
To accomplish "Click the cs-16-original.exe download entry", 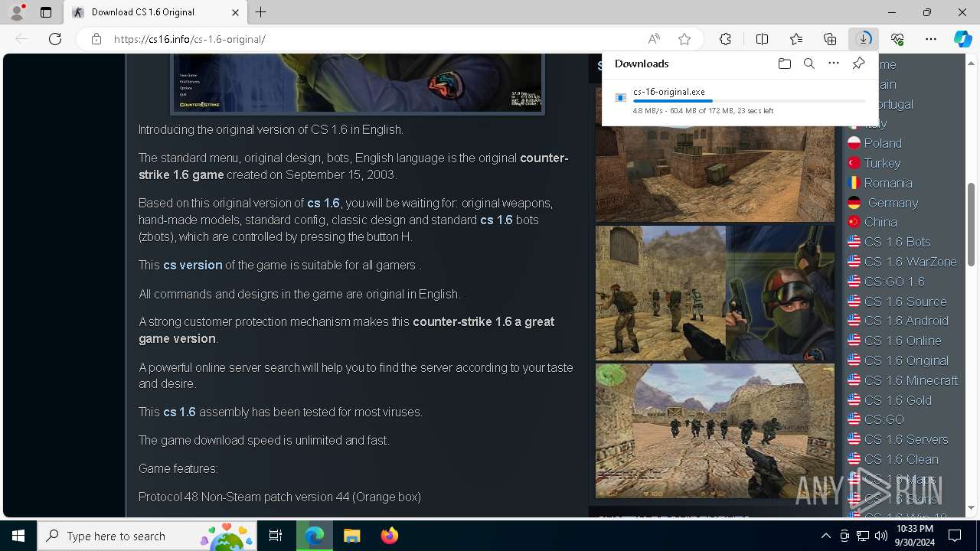I will point(740,101).
